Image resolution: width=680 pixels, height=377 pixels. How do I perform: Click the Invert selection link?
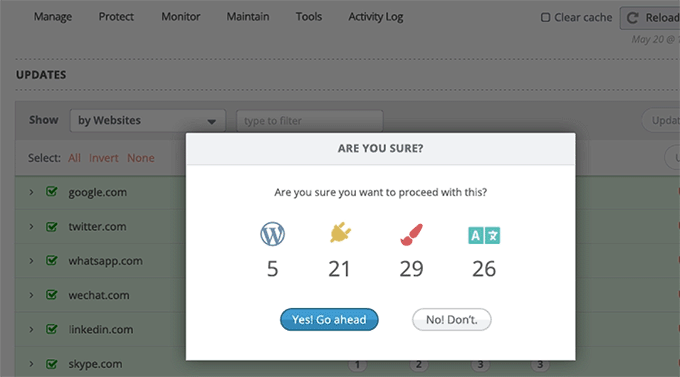104,158
